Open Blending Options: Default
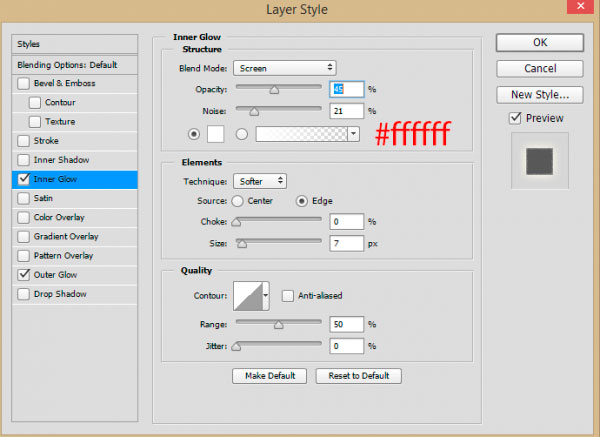The width and height of the screenshot is (600, 437). click(x=75, y=65)
